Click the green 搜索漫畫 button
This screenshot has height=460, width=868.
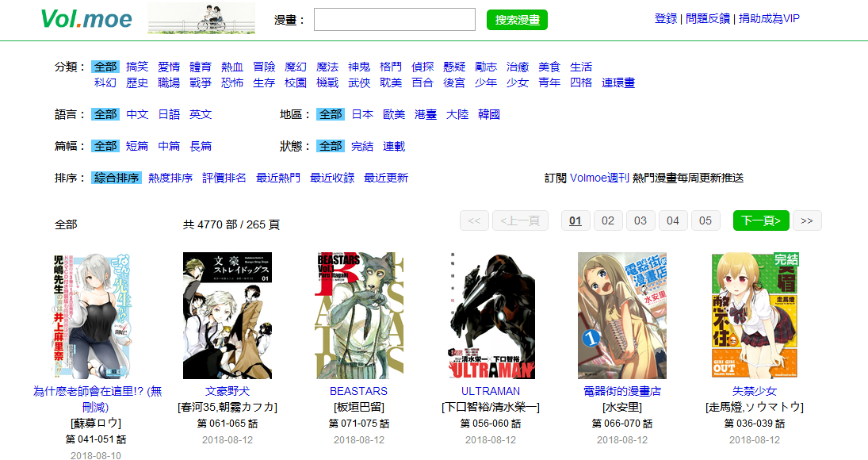(517, 20)
